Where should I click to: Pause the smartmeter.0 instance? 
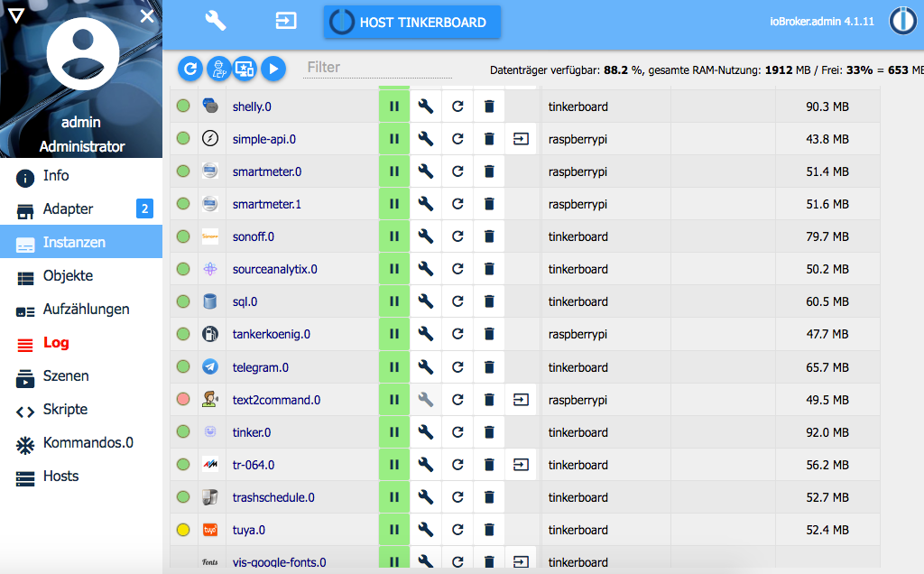394,171
